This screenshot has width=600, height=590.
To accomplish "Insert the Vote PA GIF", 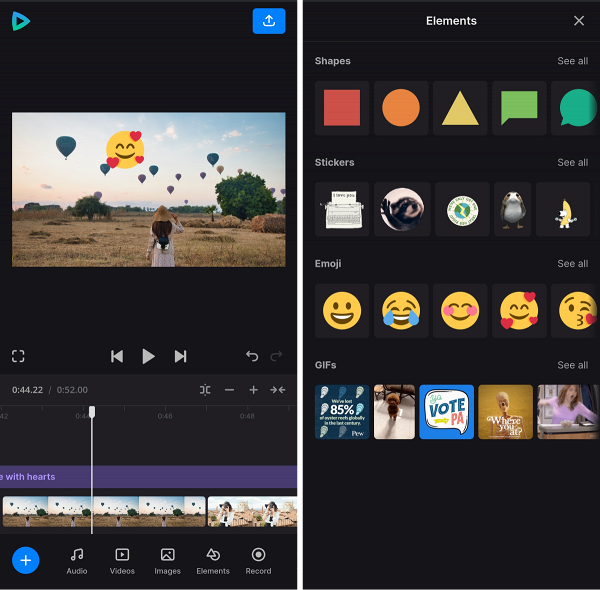I will [x=447, y=412].
